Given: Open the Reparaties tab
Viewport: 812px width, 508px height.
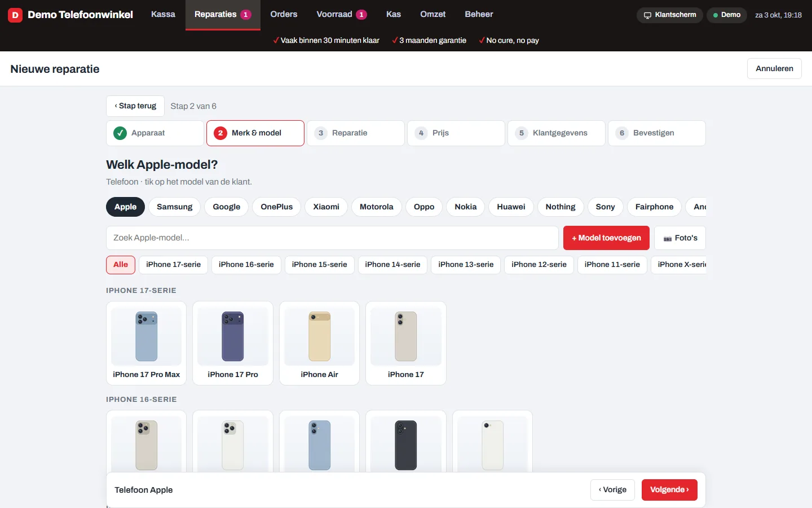Looking at the screenshot, I should pos(223,15).
